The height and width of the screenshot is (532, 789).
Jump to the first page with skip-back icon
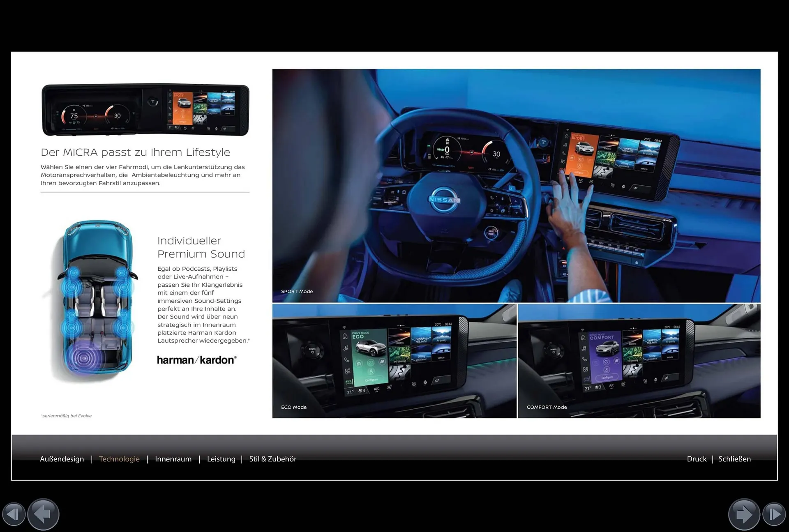point(14,514)
